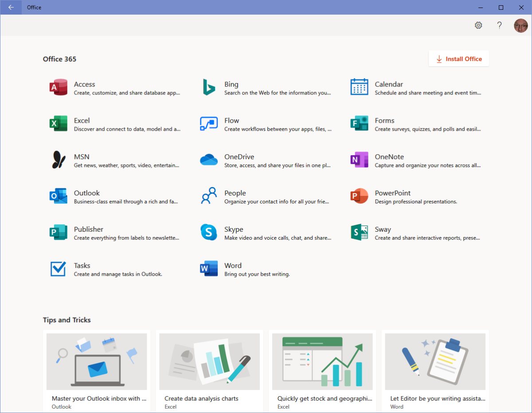Launch PowerPoint from its icon

coord(359,196)
